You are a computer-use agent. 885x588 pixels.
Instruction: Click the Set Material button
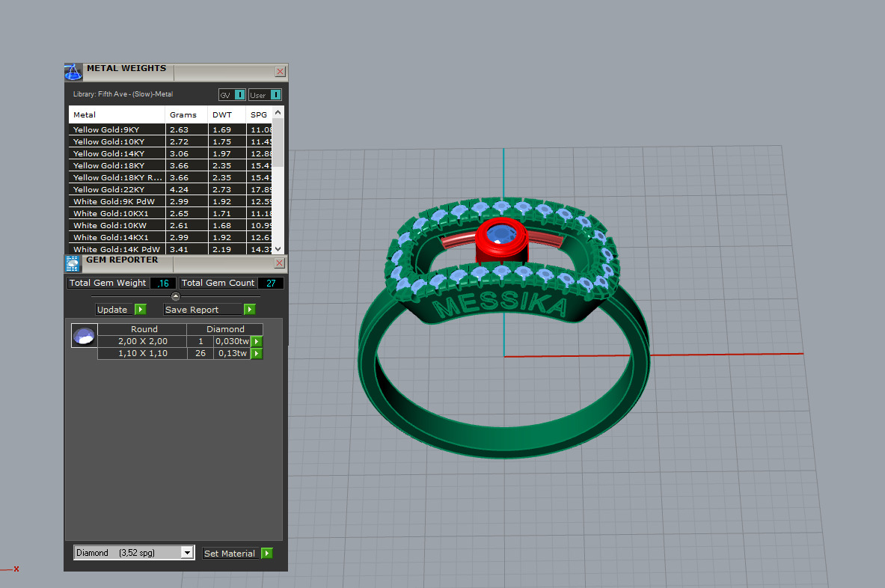point(231,554)
